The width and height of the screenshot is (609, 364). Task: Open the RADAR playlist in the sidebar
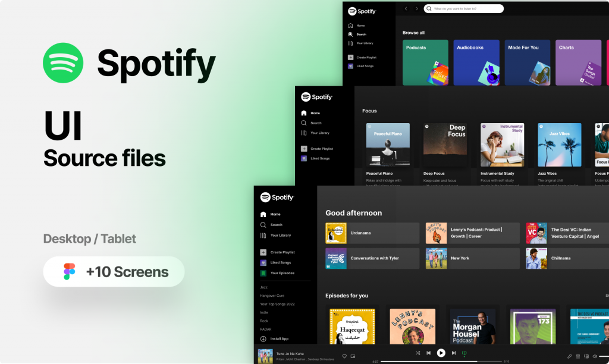[266, 330]
